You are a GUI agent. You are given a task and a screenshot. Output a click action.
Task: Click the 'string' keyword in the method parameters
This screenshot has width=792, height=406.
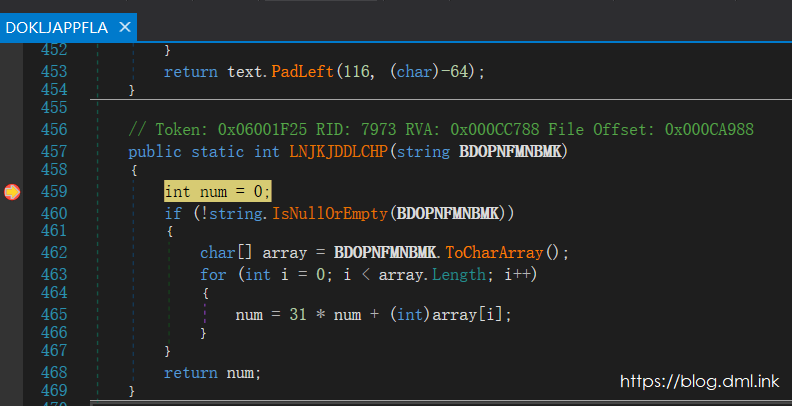tap(427, 151)
